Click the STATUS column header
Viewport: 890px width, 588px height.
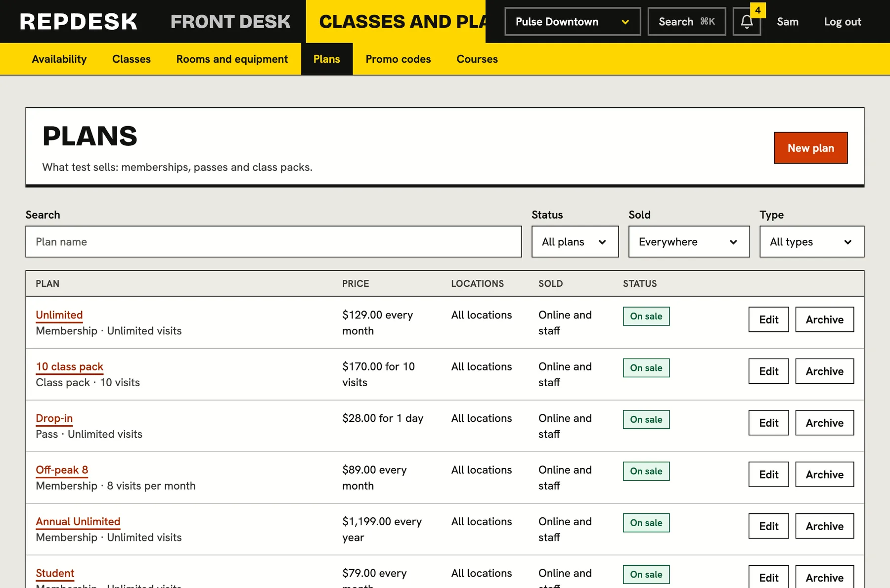click(x=640, y=284)
